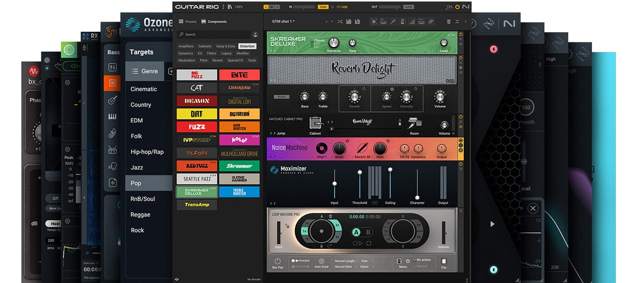The width and height of the screenshot is (644, 283).
Task: Click the Vinyl 1 record icon in Noise Machine
Action: pyautogui.click(x=321, y=148)
